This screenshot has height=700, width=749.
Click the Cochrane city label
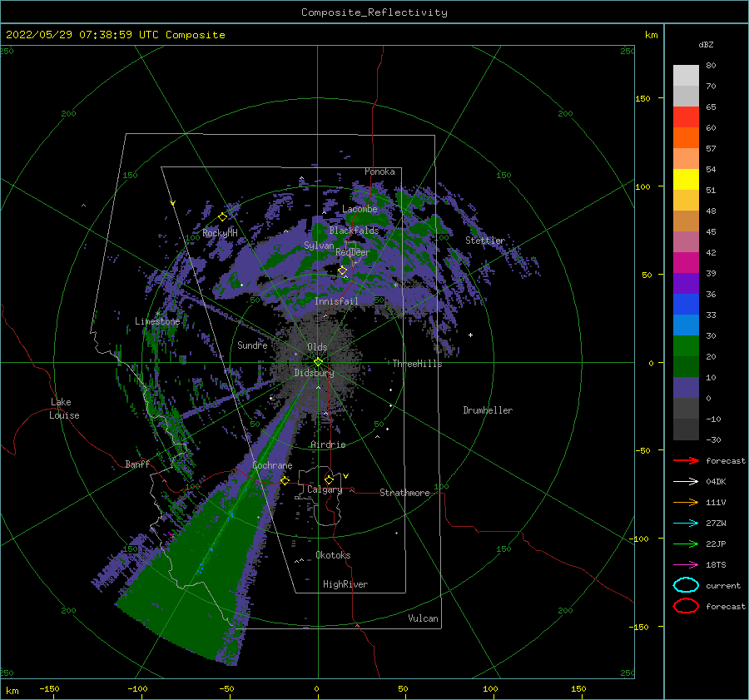[x=272, y=465]
